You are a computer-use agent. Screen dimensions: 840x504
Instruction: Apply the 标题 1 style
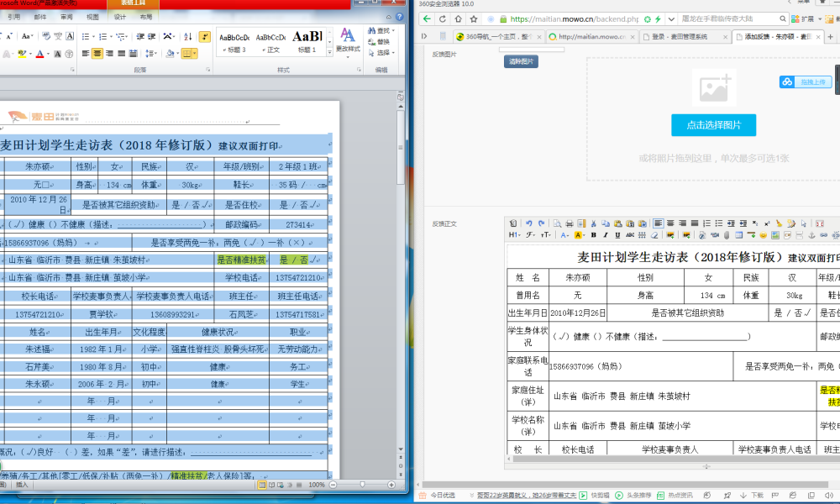tap(307, 42)
